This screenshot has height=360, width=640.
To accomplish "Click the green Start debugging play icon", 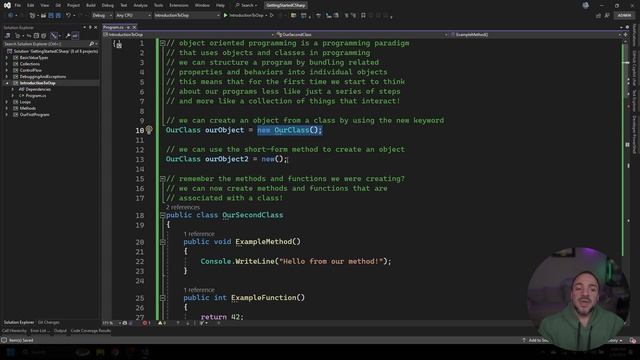I will point(225,15).
